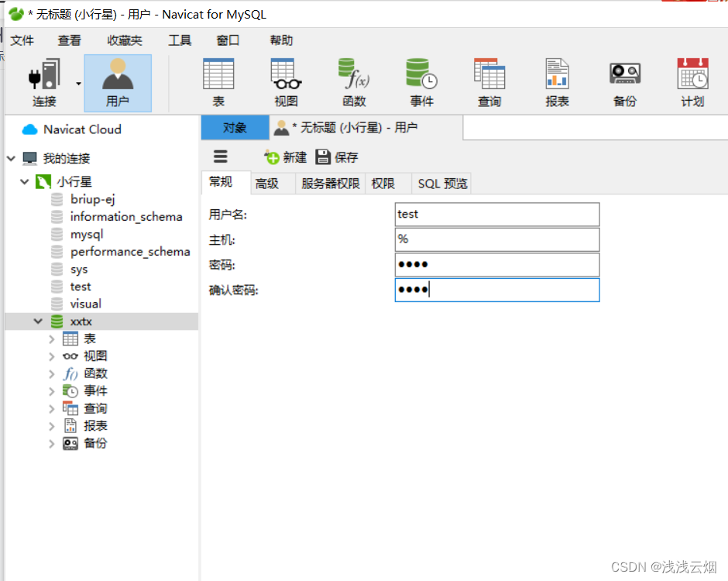
Task: Open the 计划 schedule toolbar icon
Action: coord(692,83)
